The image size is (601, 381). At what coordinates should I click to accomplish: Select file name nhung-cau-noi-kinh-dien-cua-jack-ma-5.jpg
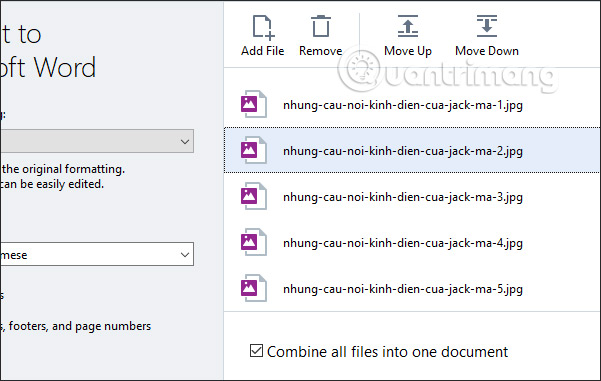pyautogui.click(x=403, y=289)
